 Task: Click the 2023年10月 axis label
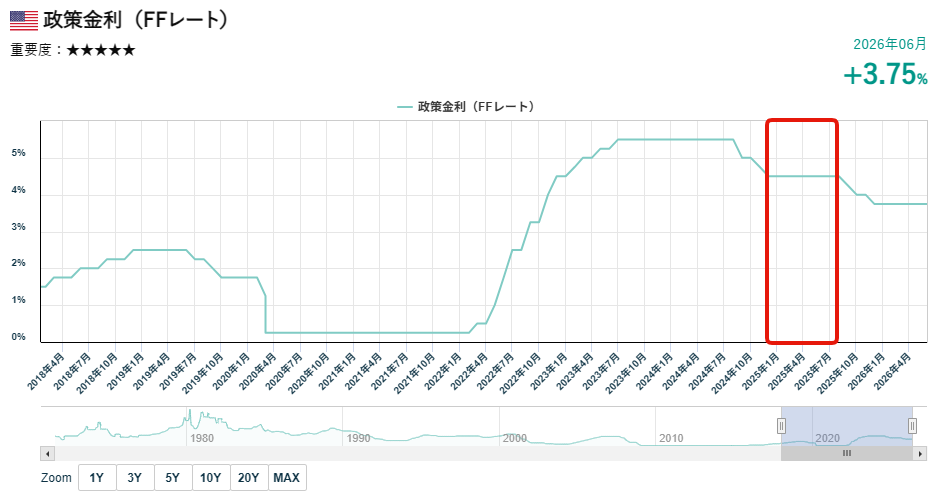coord(626,373)
